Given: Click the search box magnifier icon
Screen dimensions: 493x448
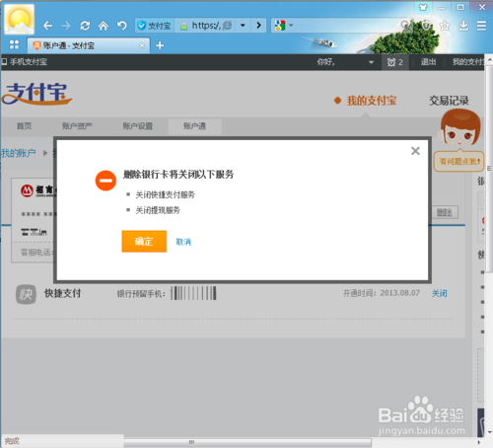Looking at the screenshot, I should point(404,25).
